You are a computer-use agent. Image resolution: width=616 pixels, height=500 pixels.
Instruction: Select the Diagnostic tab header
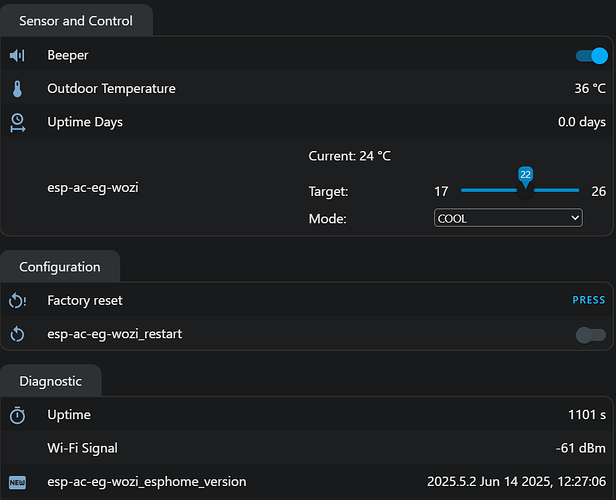(x=51, y=381)
